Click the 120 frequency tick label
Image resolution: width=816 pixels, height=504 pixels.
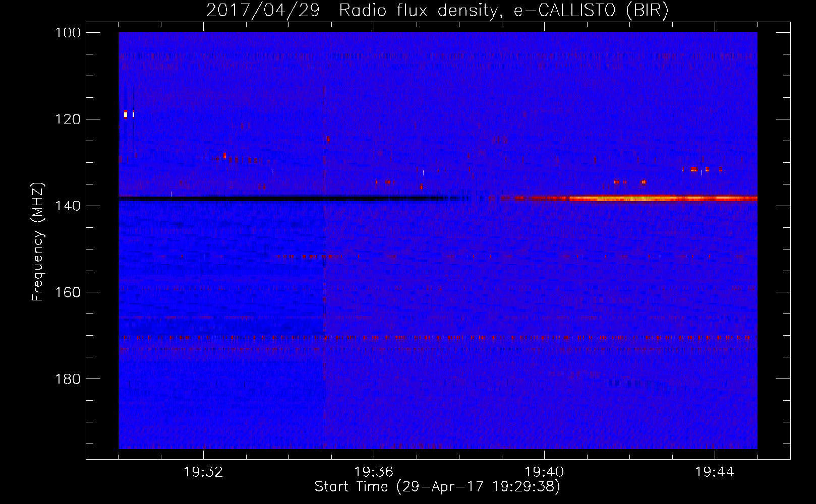click(x=68, y=119)
